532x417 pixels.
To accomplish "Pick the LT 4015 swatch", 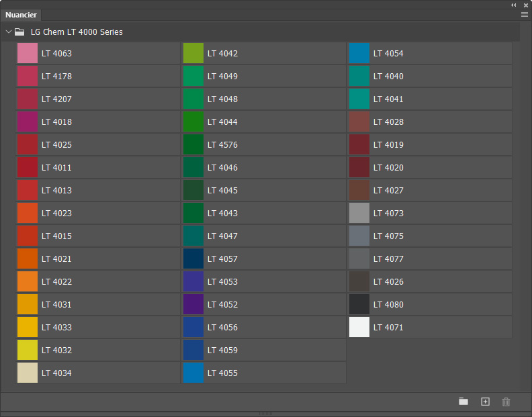I will tap(28, 236).
